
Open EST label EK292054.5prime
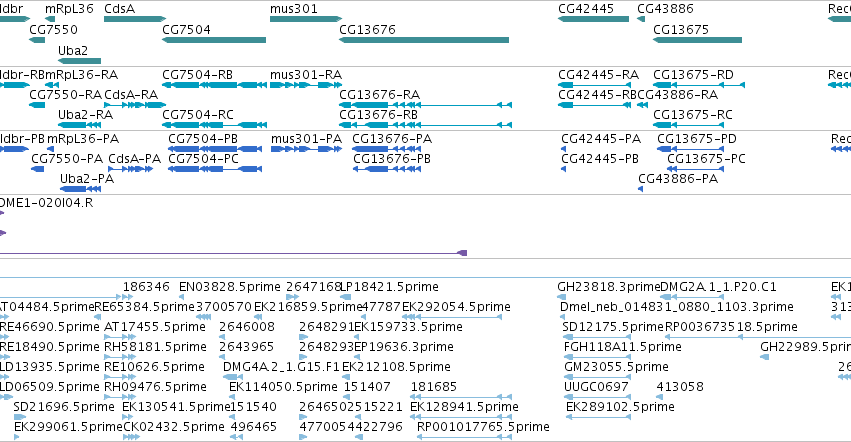coord(456,307)
